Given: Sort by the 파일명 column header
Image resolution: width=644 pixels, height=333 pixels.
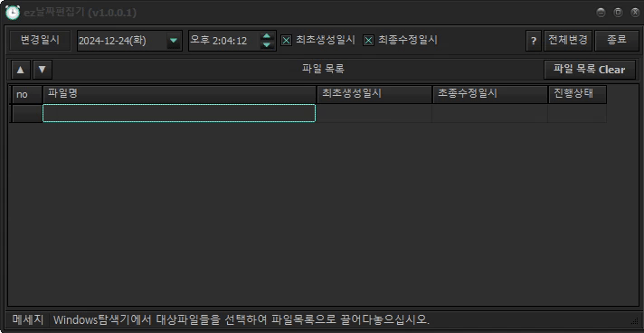Looking at the screenshot, I should pyautogui.click(x=179, y=94).
